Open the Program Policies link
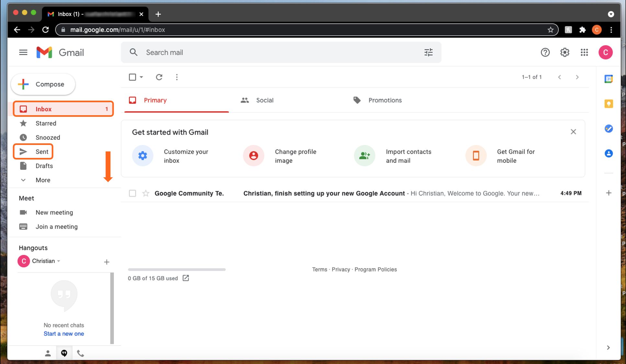Viewport: 626px width, 364px height. [x=376, y=270]
